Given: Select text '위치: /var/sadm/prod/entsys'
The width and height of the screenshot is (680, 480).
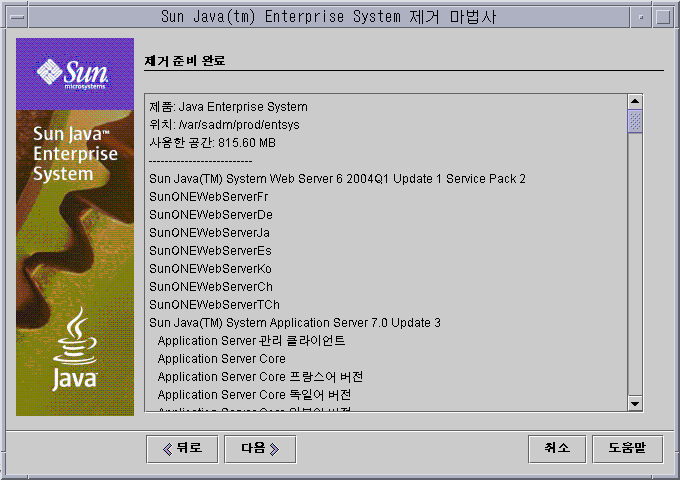Looking at the screenshot, I should (224, 125).
